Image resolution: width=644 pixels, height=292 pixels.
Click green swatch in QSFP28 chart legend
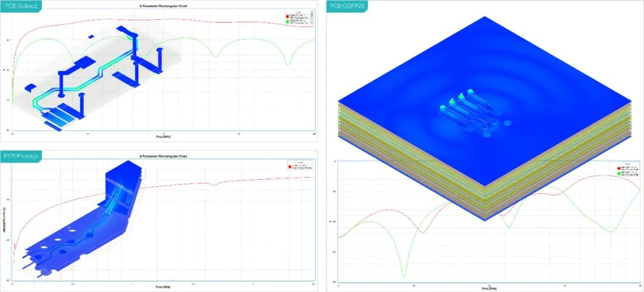point(618,174)
